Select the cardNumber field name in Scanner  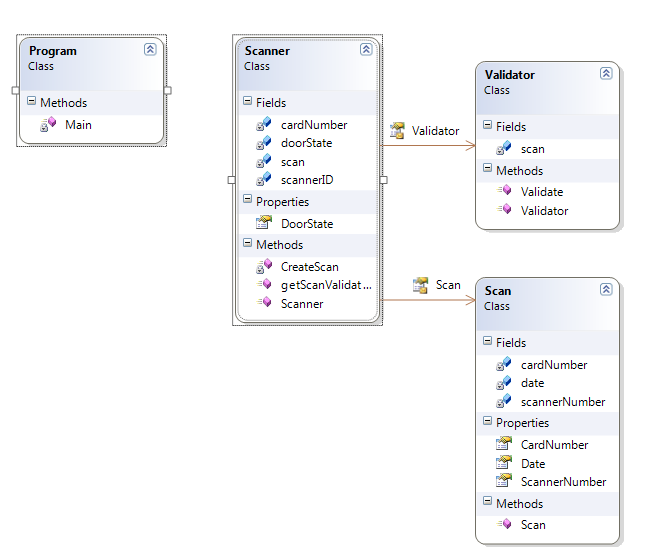coord(314,125)
